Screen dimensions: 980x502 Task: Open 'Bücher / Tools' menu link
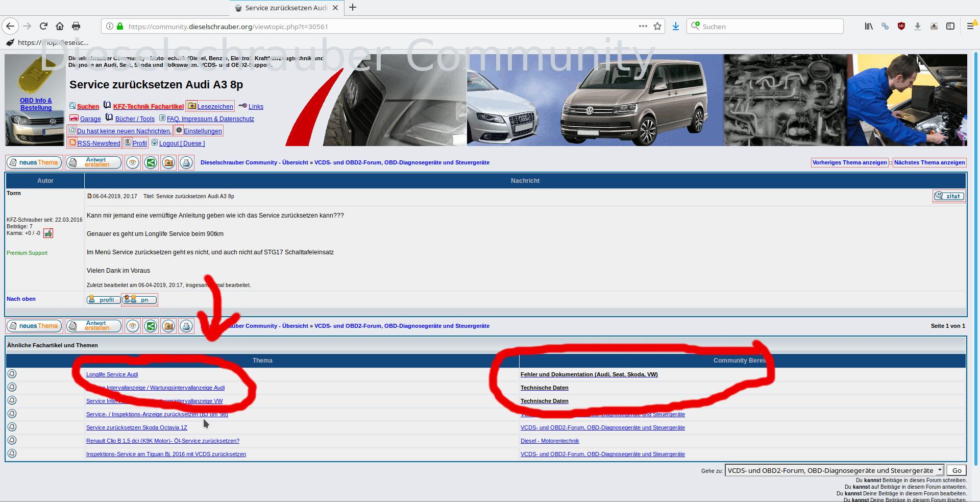135,119
